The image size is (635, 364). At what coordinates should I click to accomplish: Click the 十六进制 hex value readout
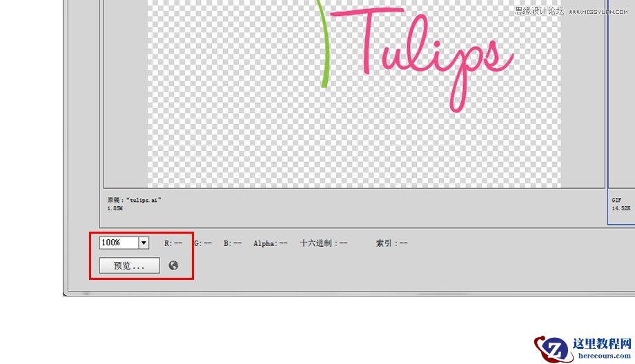pos(324,243)
